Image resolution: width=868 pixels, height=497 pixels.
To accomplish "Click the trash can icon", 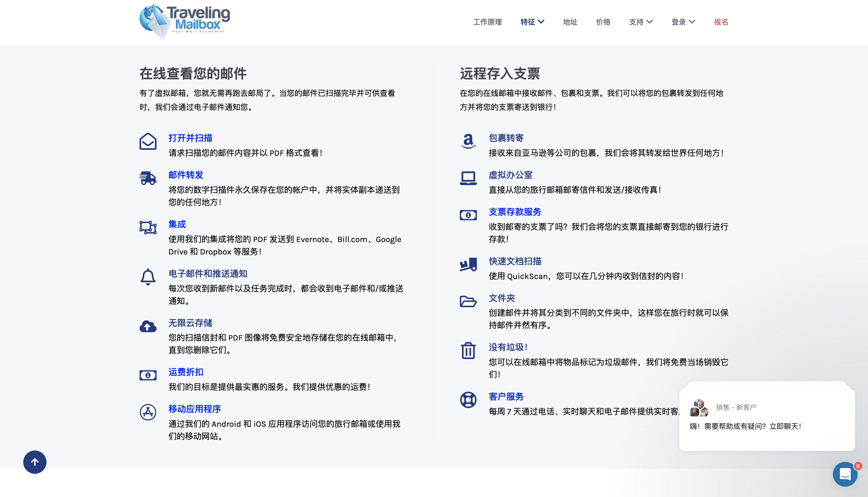I will (x=468, y=351).
